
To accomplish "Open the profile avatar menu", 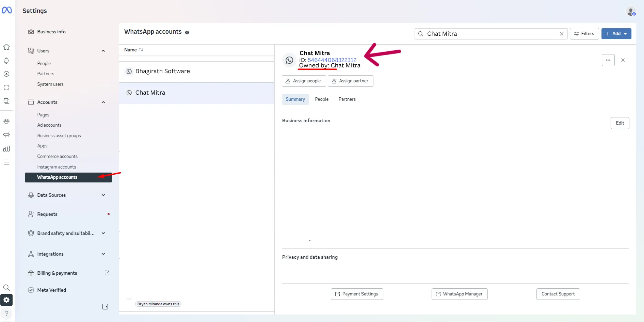I will point(631,11).
